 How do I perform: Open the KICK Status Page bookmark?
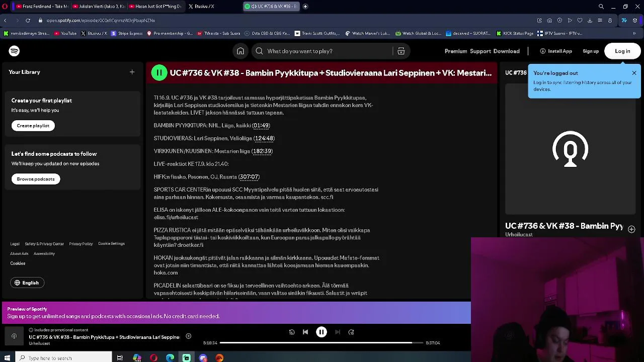[x=515, y=33]
